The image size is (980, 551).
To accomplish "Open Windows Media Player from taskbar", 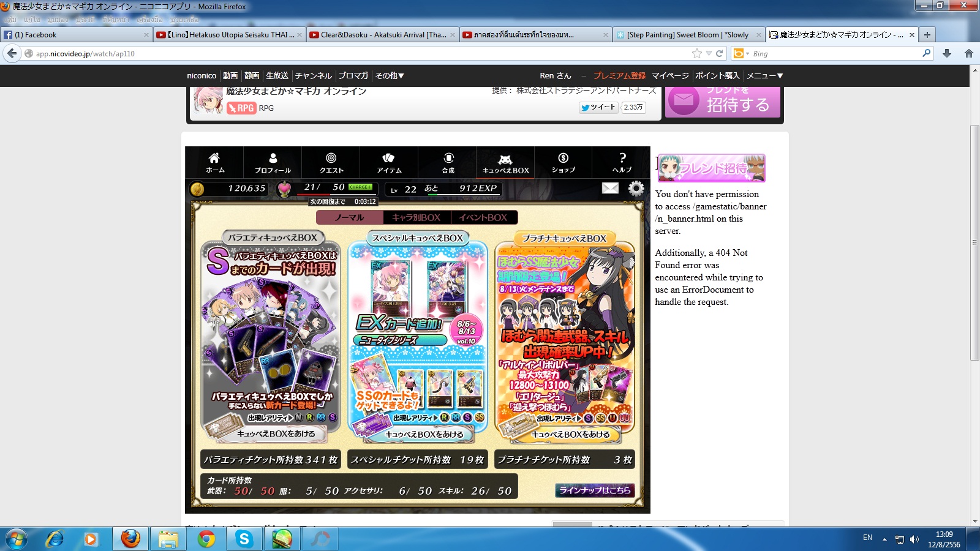I will [x=91, y=539].
